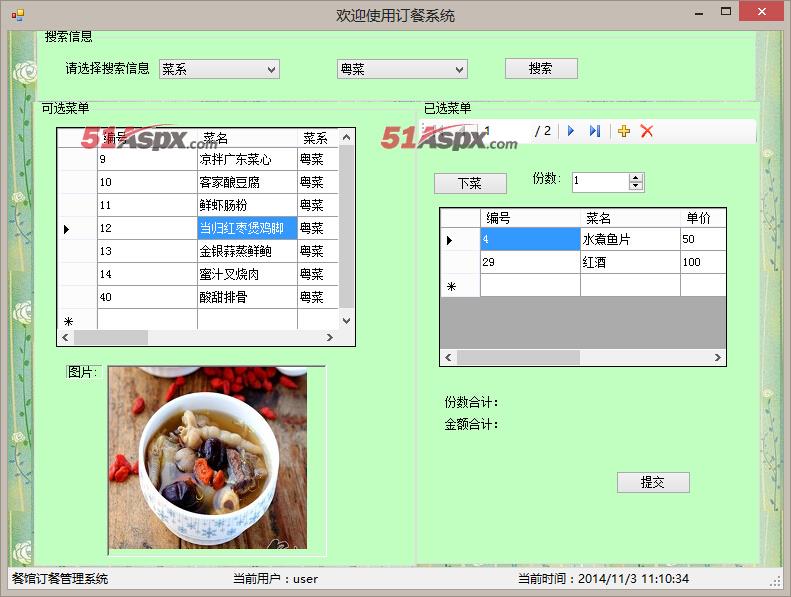
Task: Click the 已选菜单 horizontal scrollbar thumb
Action: [x=519, y=357]
